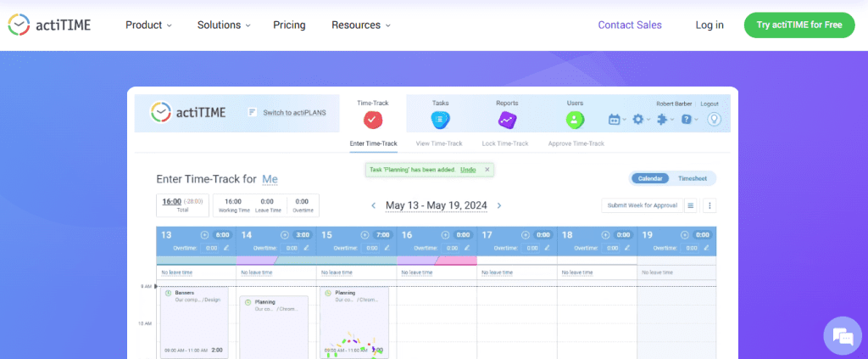The height and width of the screenshot is (359, 868).
Task: Open the May 13 - May 19, 2024 date picker
Action: (437, 205)
